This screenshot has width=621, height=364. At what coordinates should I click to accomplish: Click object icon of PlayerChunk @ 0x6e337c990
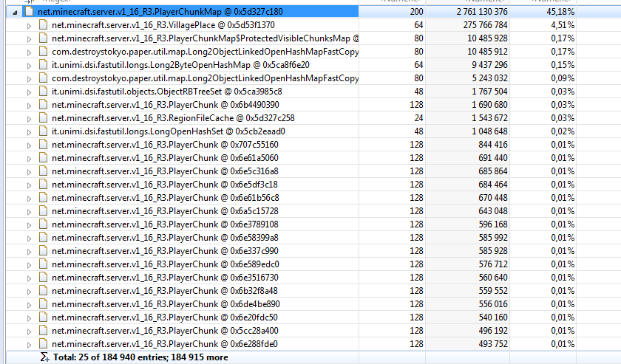tap(43, 251)
